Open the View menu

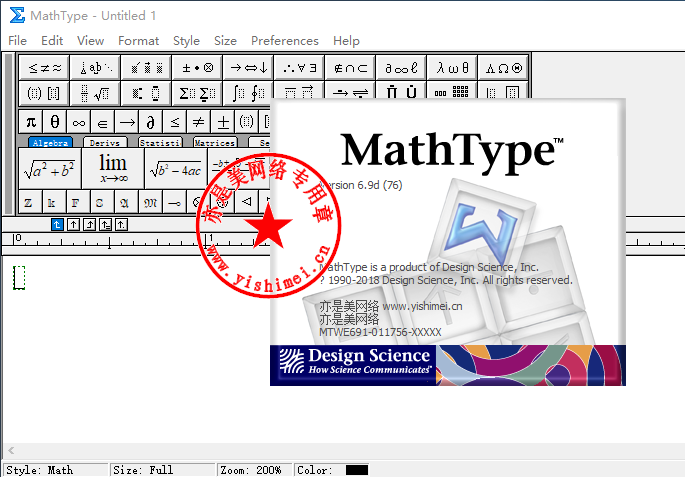coord(90,41)
